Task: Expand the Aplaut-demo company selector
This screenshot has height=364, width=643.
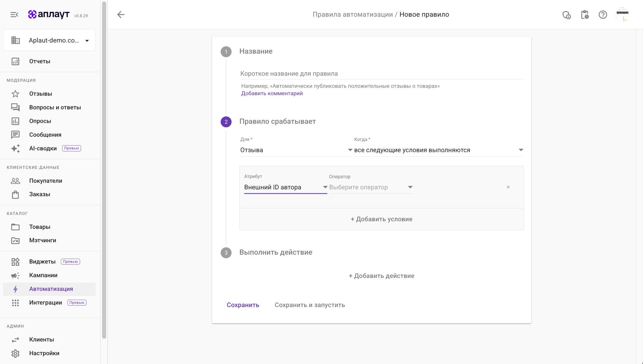Action: [49, 40]
